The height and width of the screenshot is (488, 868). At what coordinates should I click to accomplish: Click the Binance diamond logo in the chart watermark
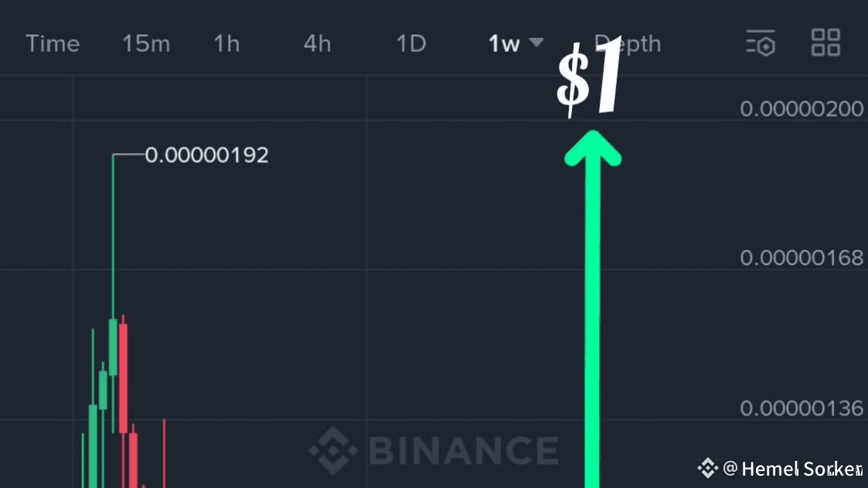(332, 449)
